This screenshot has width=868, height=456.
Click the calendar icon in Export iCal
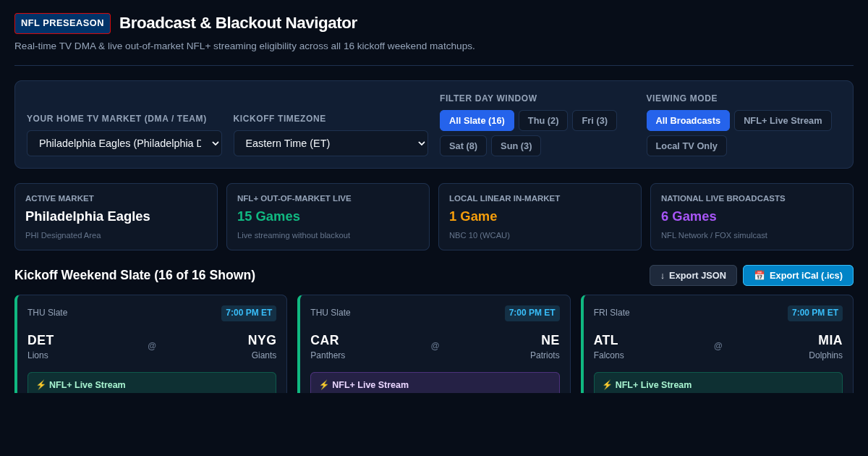point(759,275)
